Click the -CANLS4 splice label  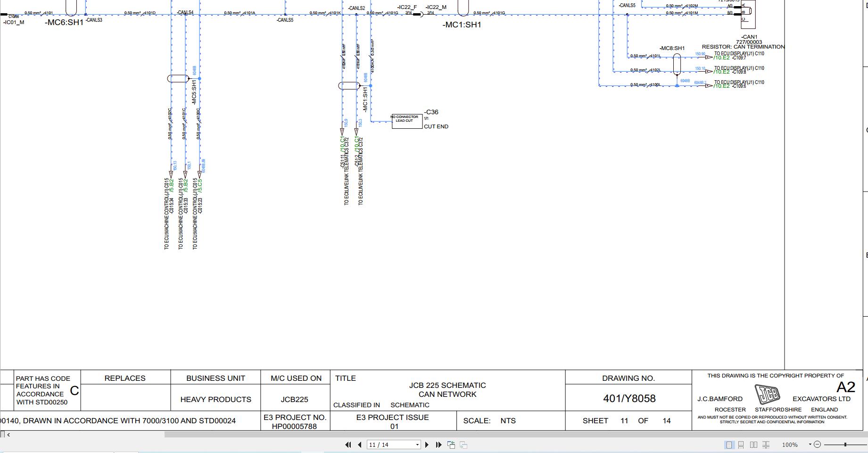(185, 13)
